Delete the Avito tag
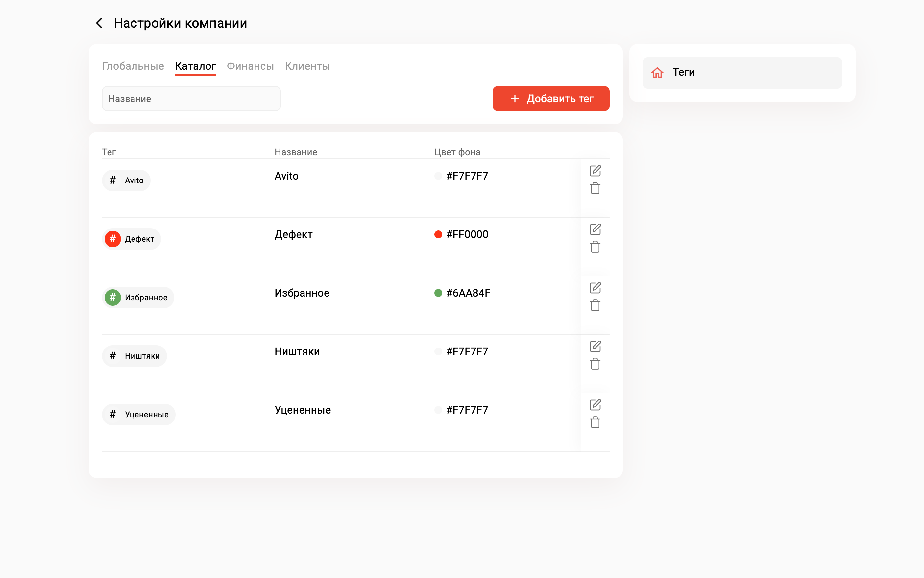Image resolution: width=924 pixels, height=578 pixels. (595, 188)
